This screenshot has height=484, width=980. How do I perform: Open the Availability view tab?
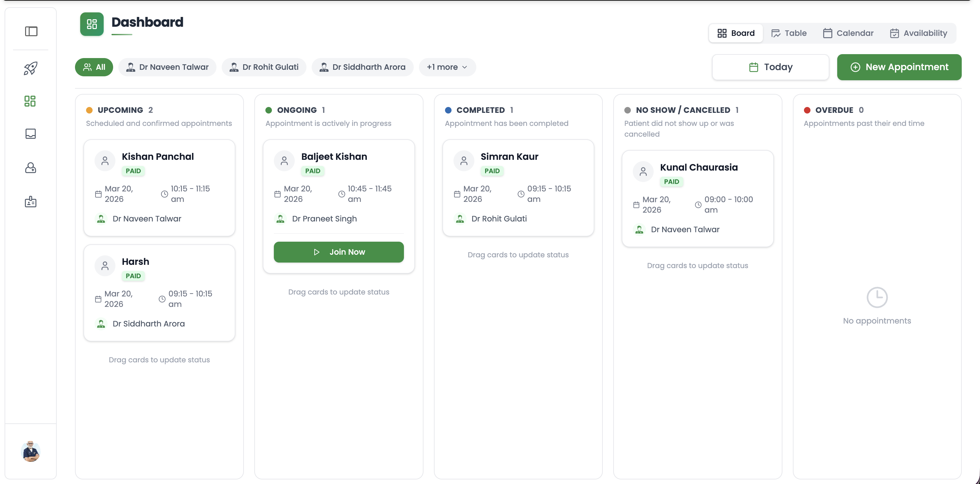(918, 33)
